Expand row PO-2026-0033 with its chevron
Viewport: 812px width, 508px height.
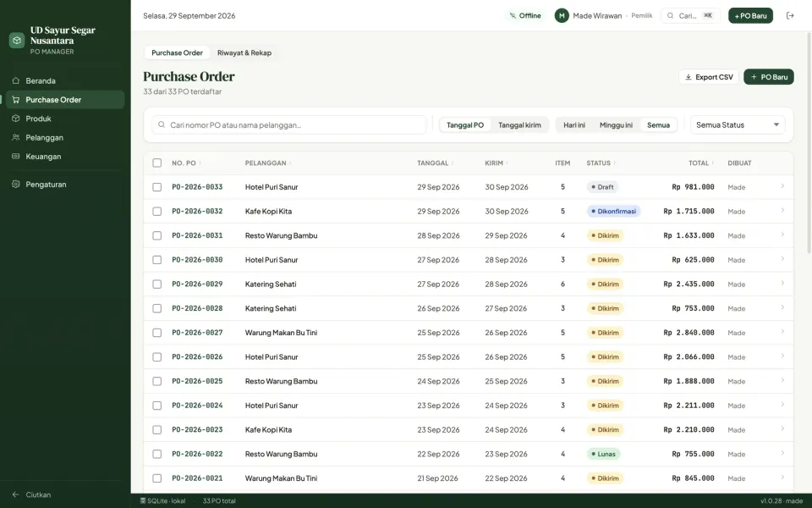(782, 186)
